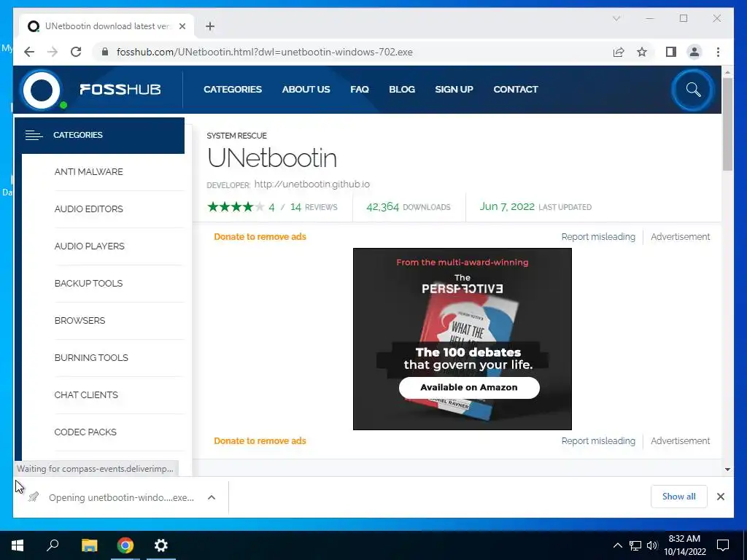Open the BLOG link
This screenshot has height=560, width=747.
point(402,90)
